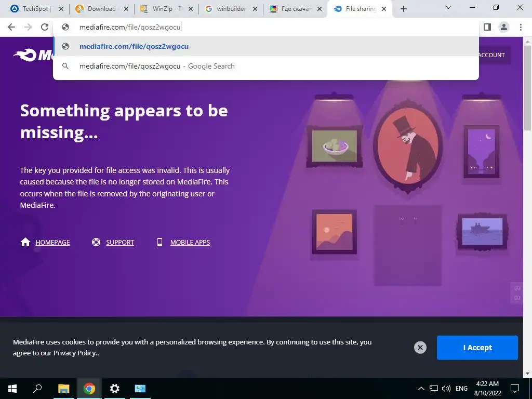This screenshot has width=532, height=399.
Task: Close the winbuilder tab
Action: coord(255,9)
